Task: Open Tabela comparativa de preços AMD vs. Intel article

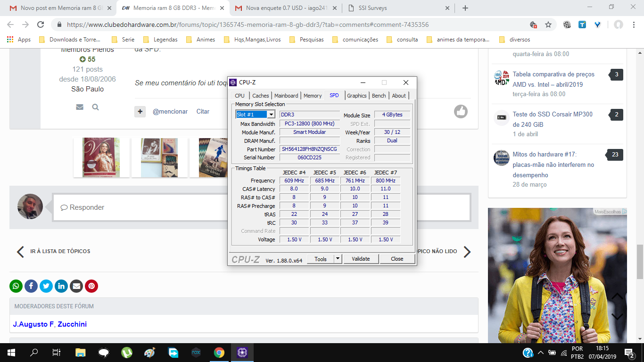Action: [x=553, y=79]
